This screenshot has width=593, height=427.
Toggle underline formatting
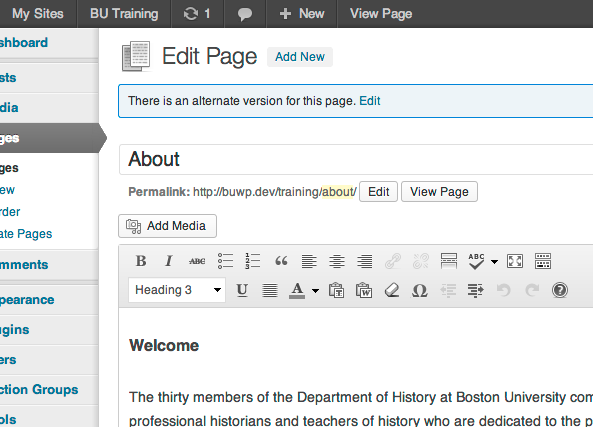[x=242, y=290]
